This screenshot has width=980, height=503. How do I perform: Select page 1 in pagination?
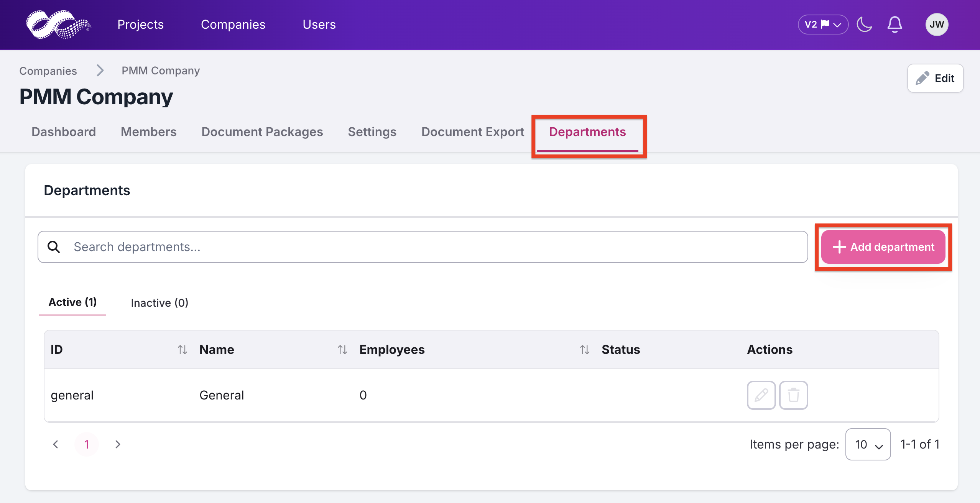click(87, 444)
